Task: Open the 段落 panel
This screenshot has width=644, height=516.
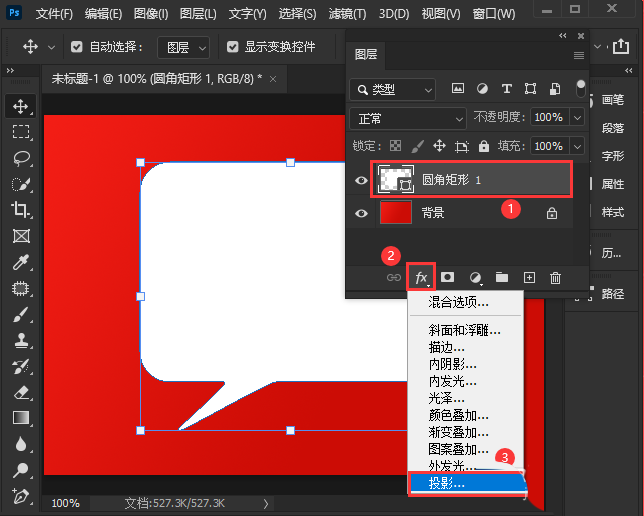Action: coord(613,128)
